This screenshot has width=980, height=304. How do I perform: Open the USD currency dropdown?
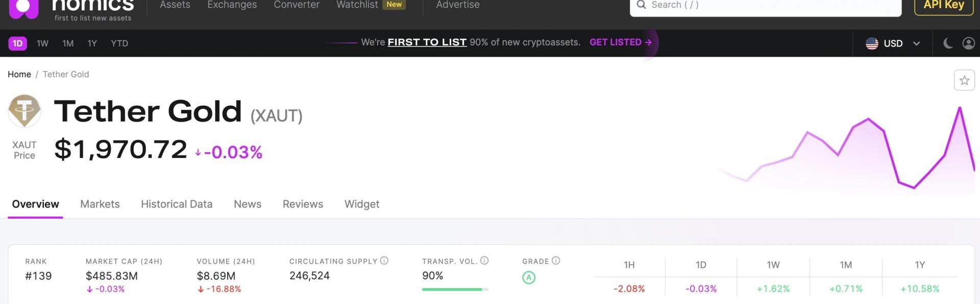(x=893, y=43)
